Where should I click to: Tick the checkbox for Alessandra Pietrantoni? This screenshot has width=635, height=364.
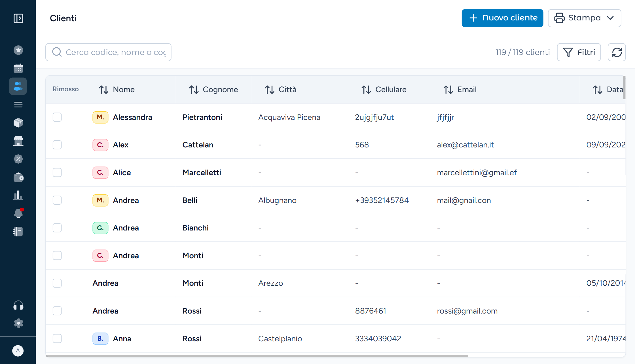pyautogui.click(x=57, y=117)
